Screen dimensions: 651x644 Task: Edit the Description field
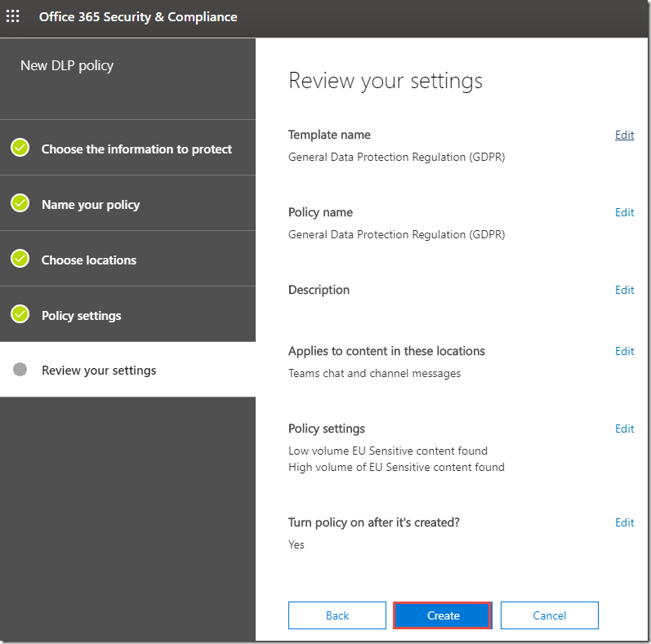tap(624, 290)
